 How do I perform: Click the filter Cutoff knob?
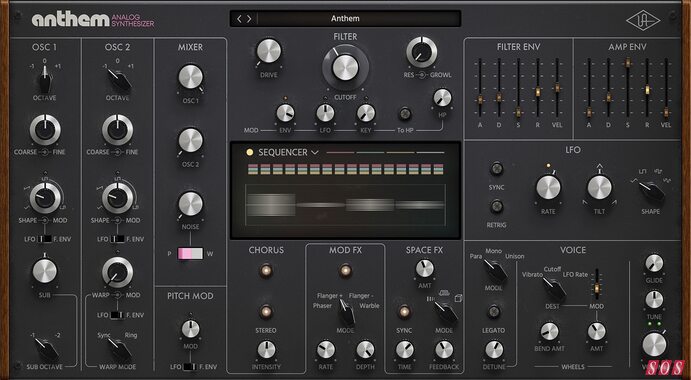pyautogui.click(x=345, y=67)
